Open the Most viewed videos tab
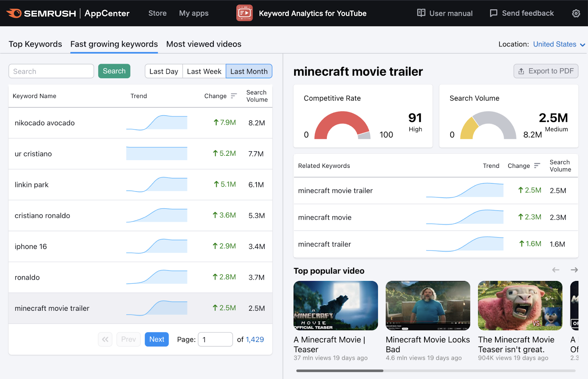 (204, 44)
